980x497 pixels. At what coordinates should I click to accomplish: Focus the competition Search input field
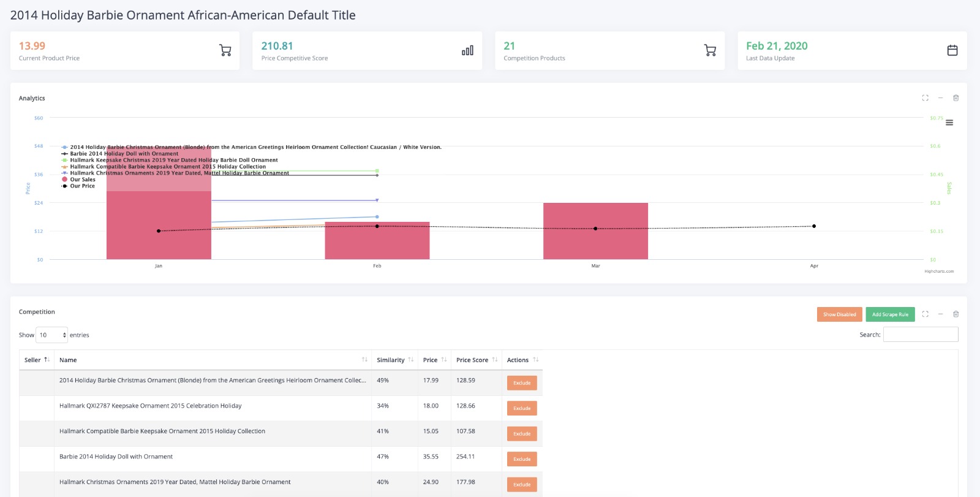pos(921,335)
